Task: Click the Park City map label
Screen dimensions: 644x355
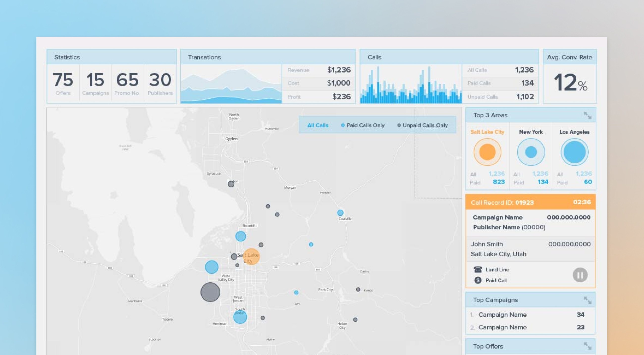Action: tap(325, 290)
